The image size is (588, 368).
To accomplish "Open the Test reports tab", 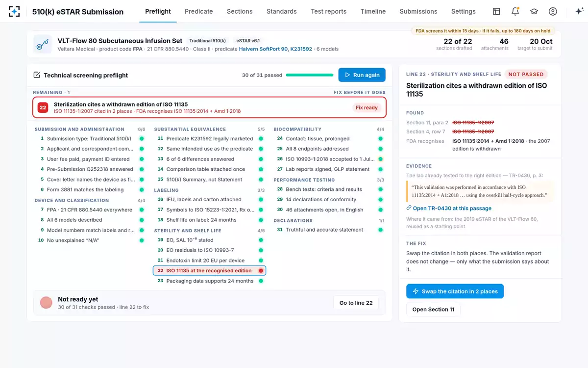I will point(328,11).
